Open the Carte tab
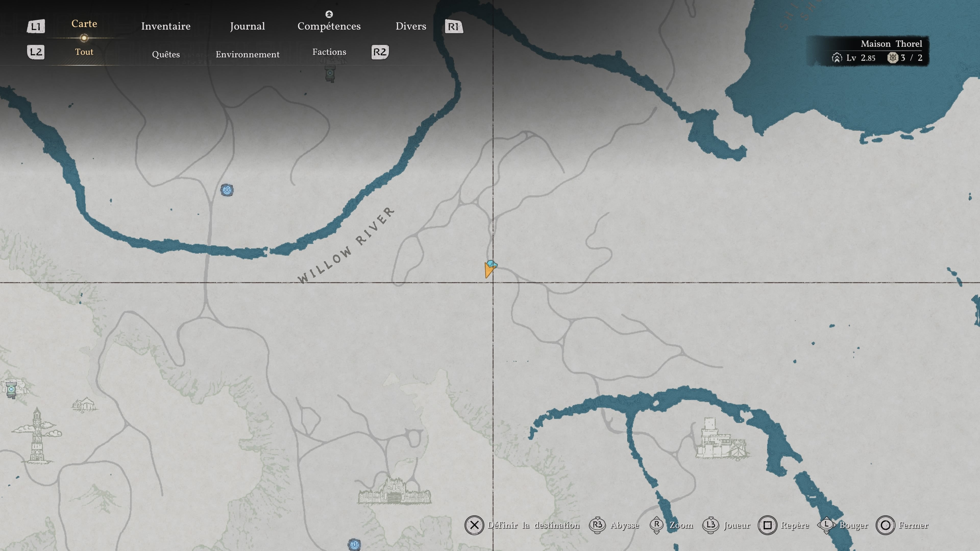 pos(84,23)
